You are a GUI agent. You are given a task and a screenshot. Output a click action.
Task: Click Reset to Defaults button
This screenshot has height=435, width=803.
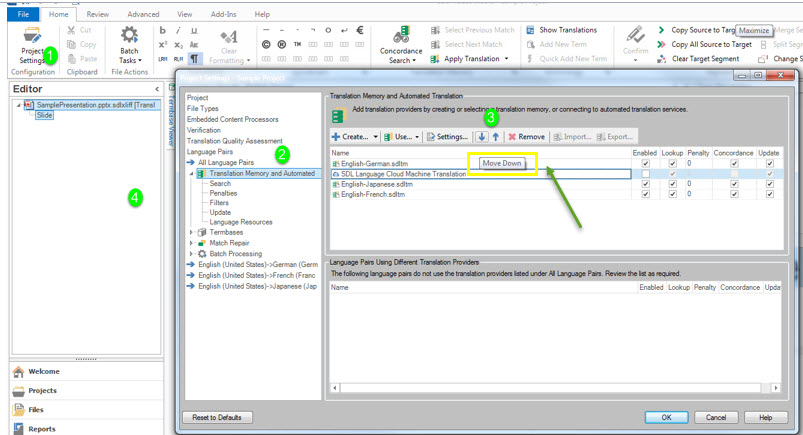click(217, 417)
